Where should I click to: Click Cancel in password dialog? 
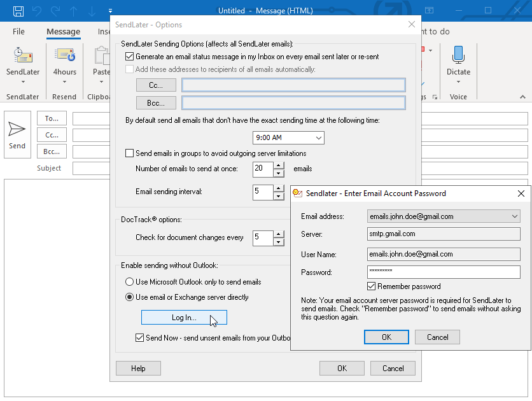pyautogui.click(x=437, y=337)
